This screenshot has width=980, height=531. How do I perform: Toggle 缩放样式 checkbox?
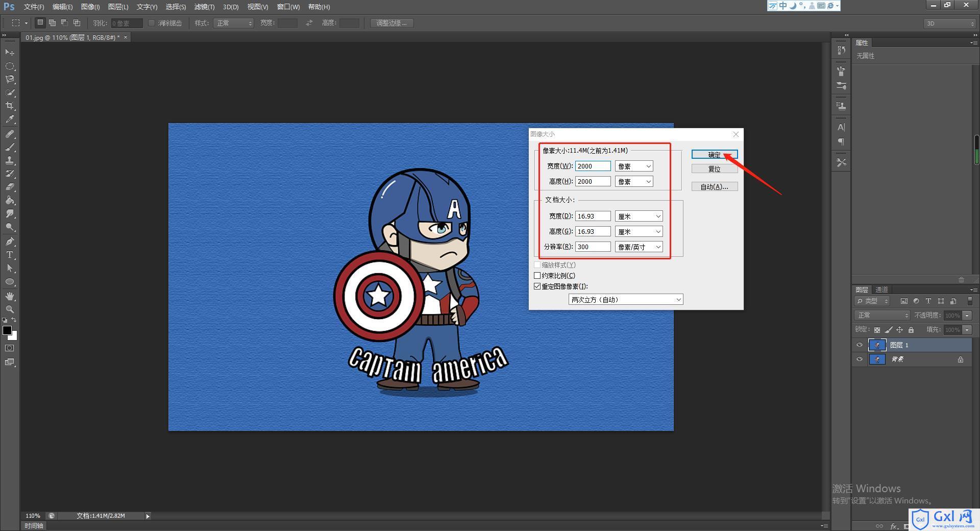point(537,265)
